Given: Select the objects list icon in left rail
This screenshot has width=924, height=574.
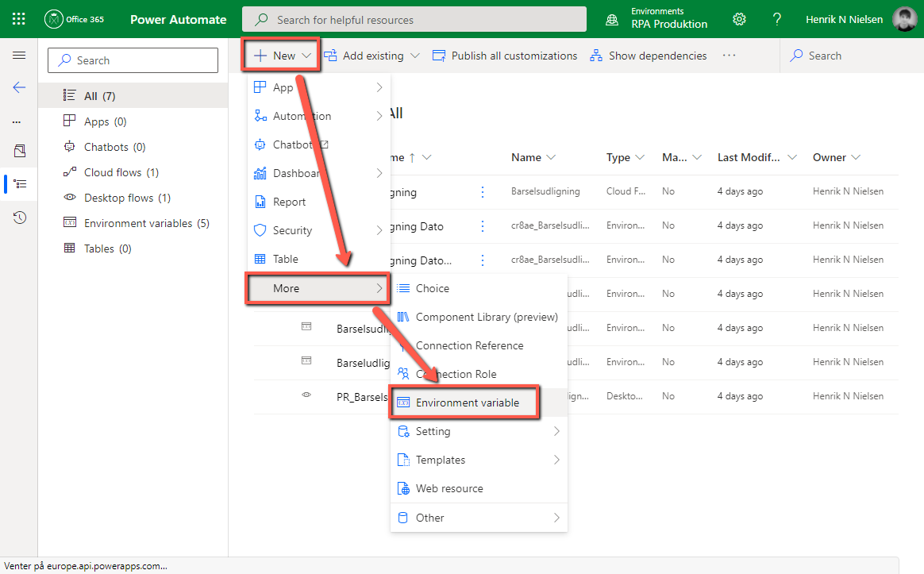Looking at the screenshot, I should coord(20,184).
